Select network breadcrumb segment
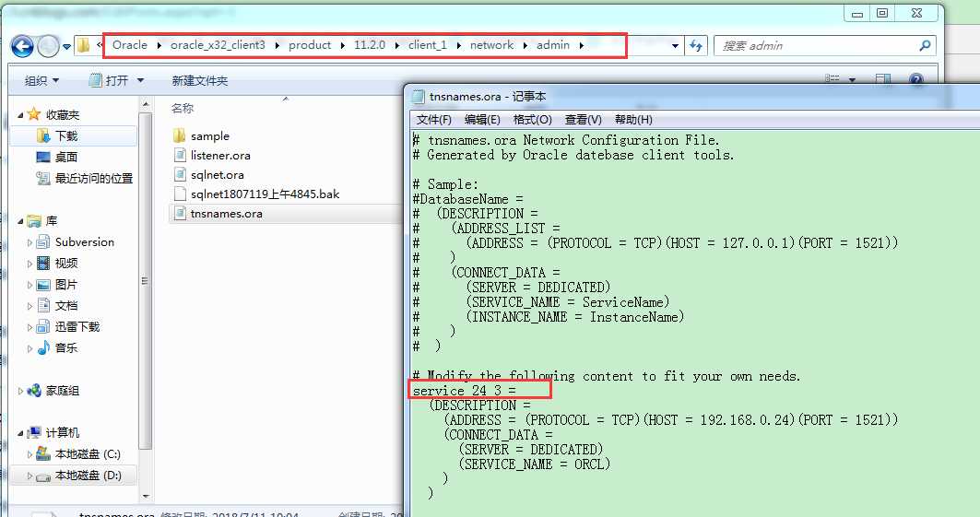 coord(492,45)
